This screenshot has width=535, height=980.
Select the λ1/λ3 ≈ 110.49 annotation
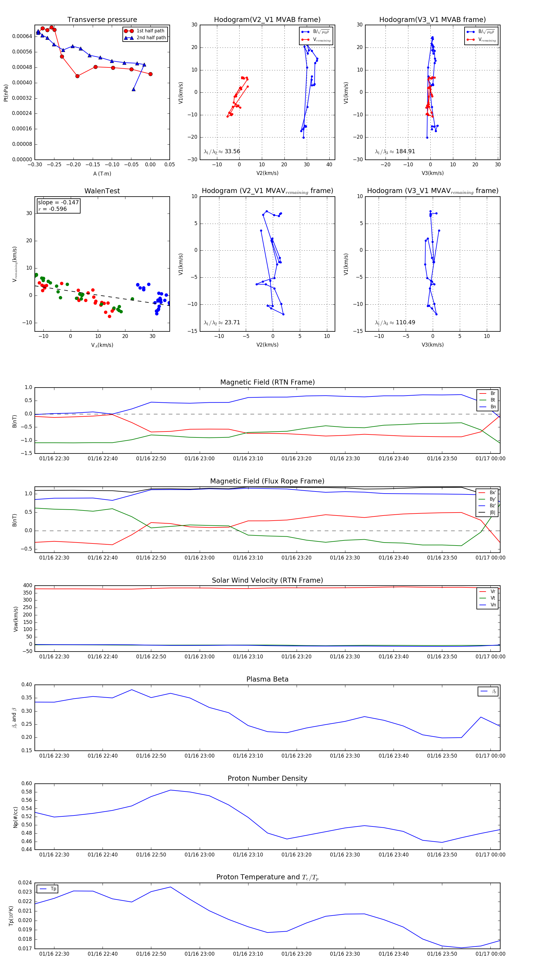[x=395, y=323]
